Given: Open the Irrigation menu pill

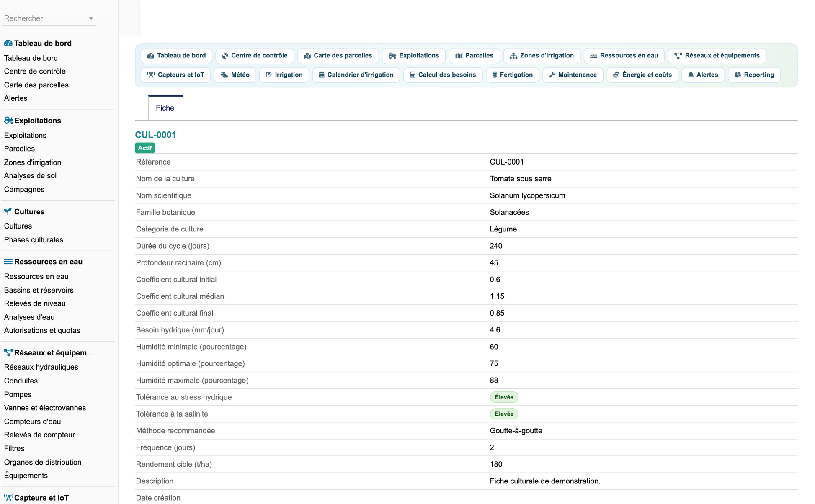Looking at the screenshot, I should click(x=284, y=75).
